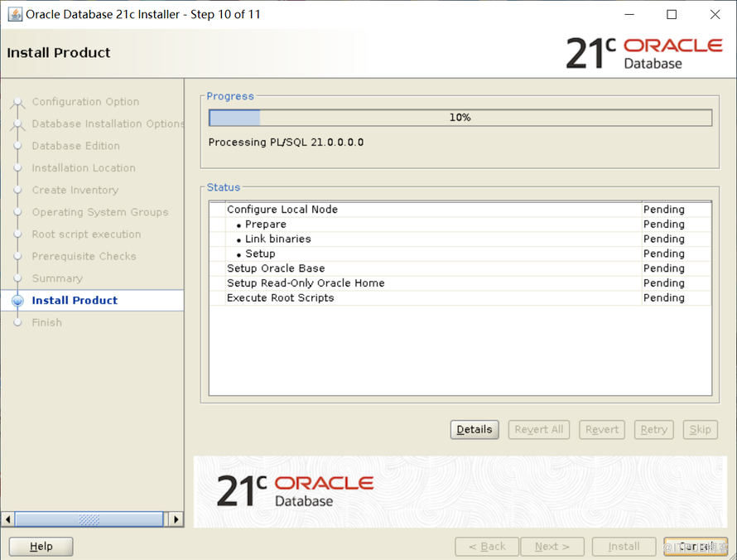Select Operating System Groups step
737x560 pixels.
(100, 212)
